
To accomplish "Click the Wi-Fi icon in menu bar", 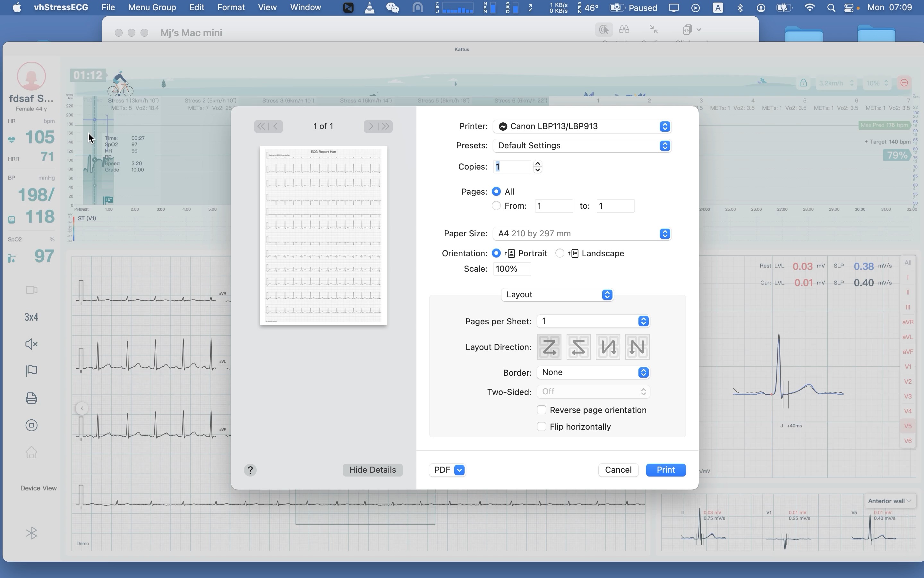I will [809, 8].
